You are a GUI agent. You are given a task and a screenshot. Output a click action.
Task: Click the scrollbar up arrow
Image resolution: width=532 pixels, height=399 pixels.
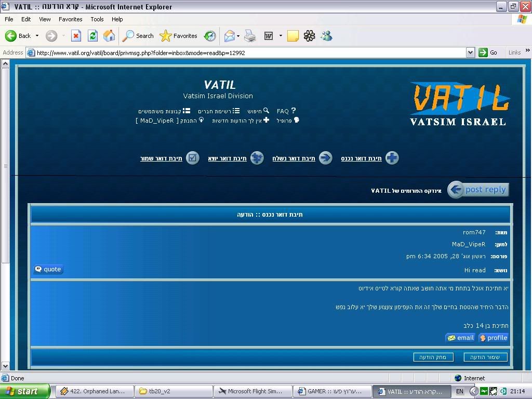coord(5,63)
